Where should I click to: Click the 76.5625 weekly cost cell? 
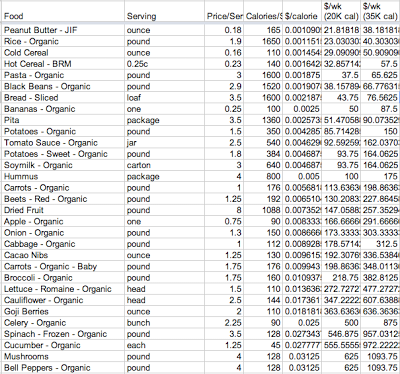click(381, 98)
